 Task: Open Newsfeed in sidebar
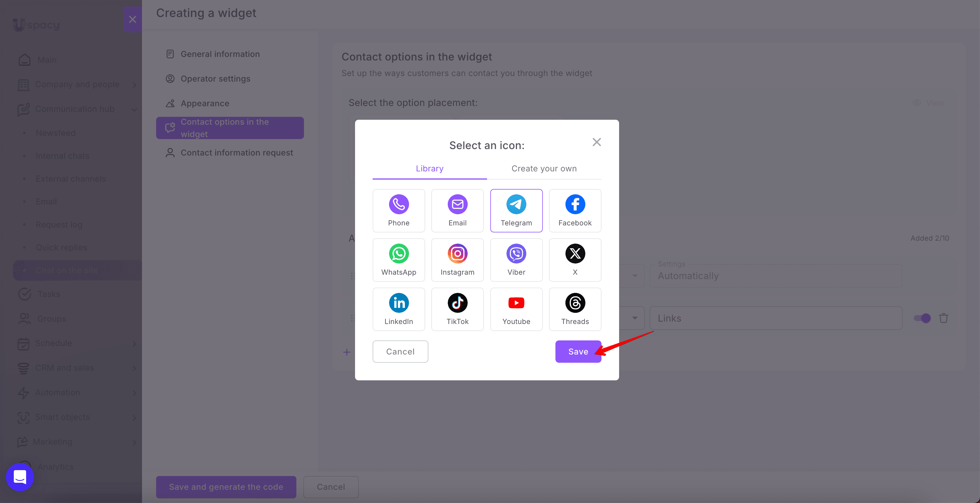pyautogui.click(x=55, y=133)
